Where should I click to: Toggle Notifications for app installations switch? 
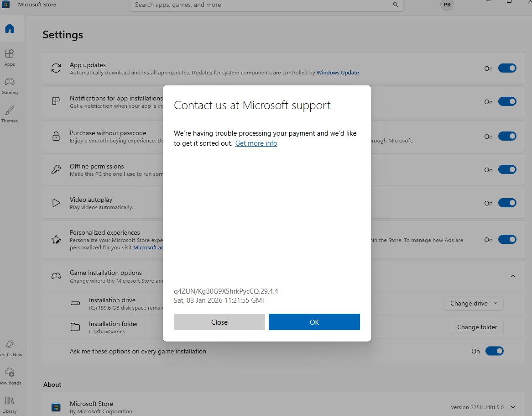(507, 101)
